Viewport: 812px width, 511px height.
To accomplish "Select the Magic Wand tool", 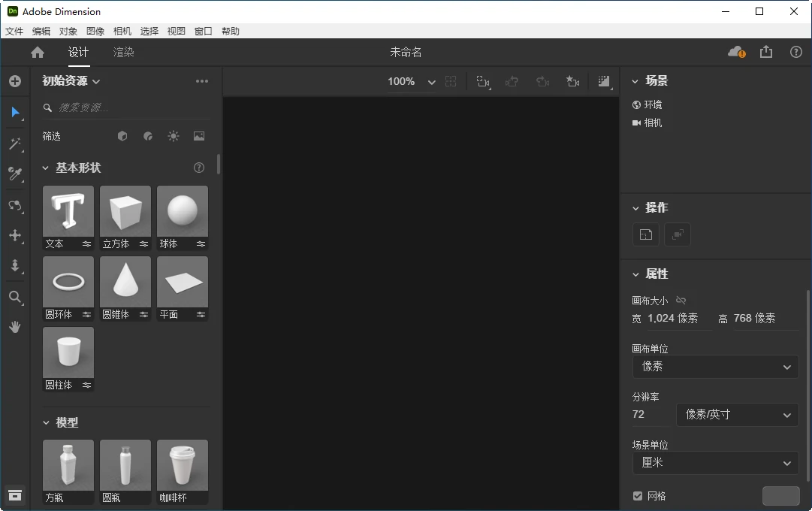I will [x=15, y=144].
